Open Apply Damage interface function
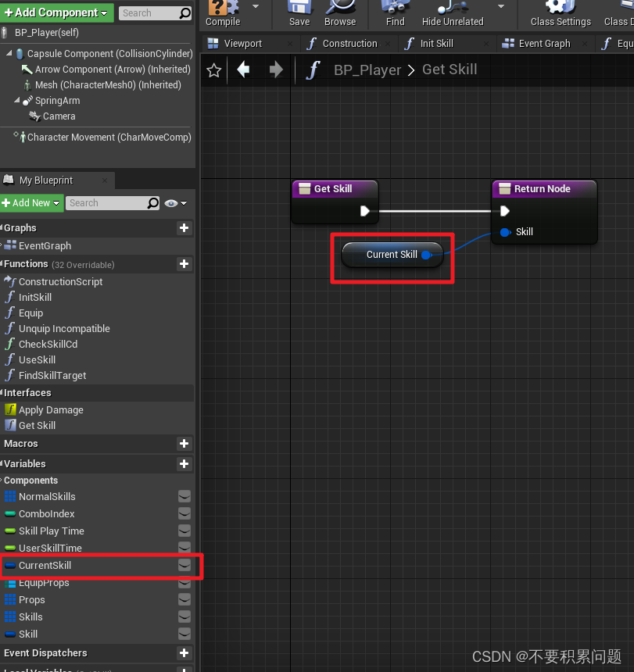The height and width of the screenshot is (672, 634). [x=51, y=410]
